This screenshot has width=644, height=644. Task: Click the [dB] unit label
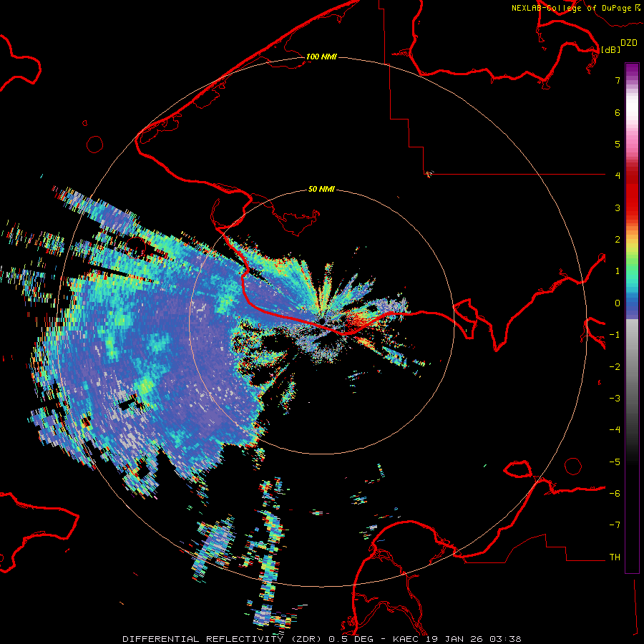[x=610, y=49]
